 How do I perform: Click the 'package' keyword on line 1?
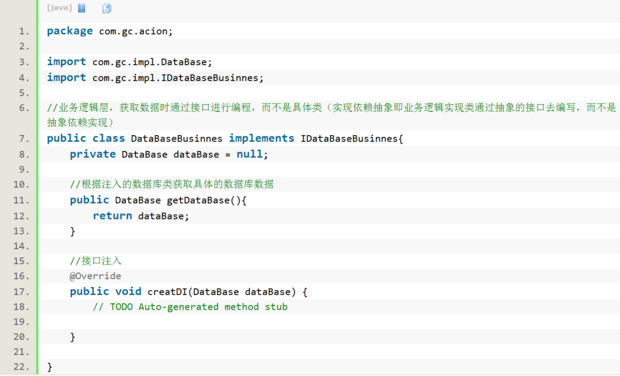pos(70,31)
